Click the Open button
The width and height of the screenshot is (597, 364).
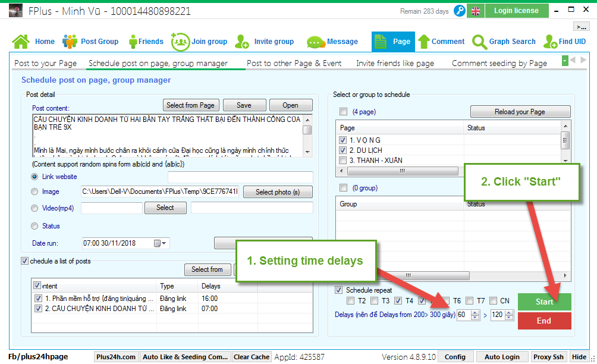[291, 105]
